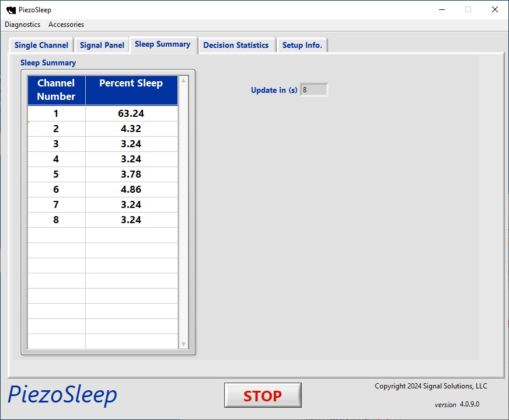
Task: Switch to the Single Channel tab
Action: coord(41,45)
